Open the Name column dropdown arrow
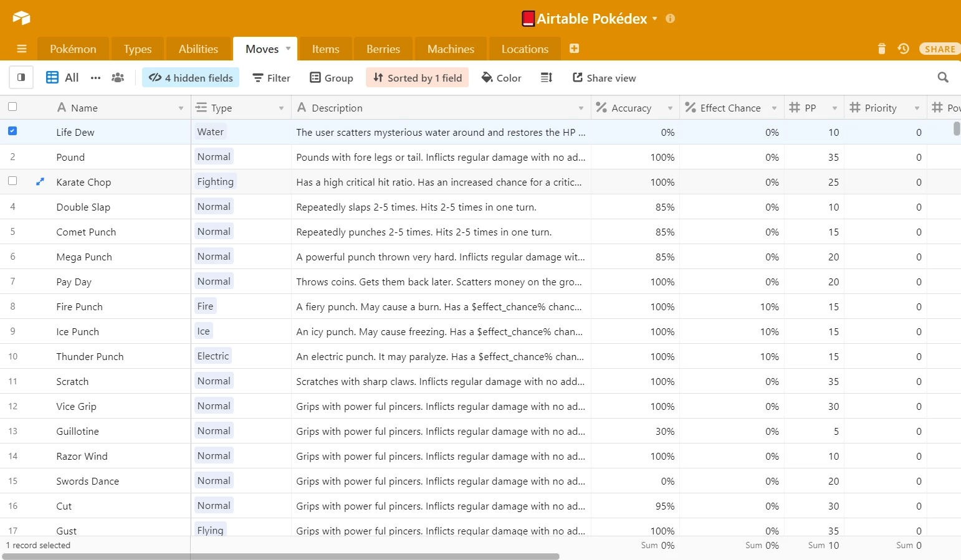 point(181,108)
